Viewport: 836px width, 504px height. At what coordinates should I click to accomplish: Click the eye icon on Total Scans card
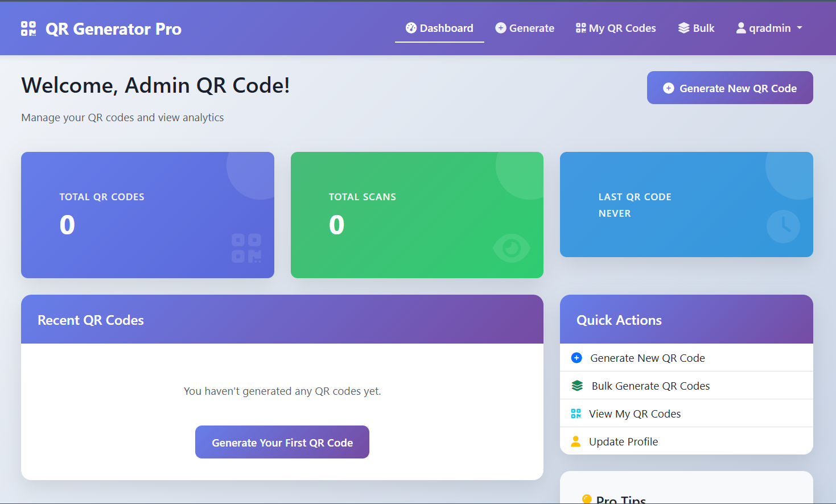(x=511, y=249)
